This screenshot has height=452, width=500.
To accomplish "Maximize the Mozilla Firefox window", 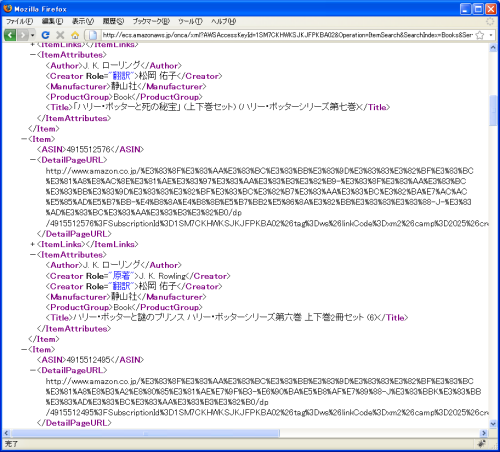I will [x=478, y=9].
